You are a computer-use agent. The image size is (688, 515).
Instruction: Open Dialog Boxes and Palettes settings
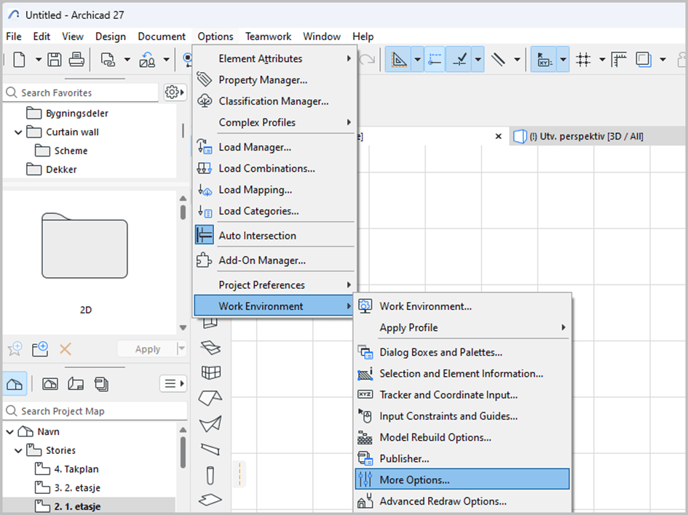pos(462,352)
